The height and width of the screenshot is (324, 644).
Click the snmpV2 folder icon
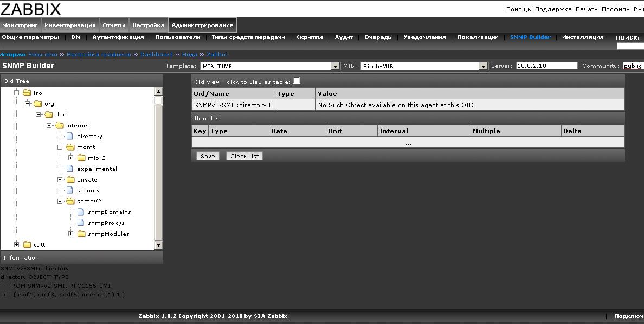[x=70, y=202]
